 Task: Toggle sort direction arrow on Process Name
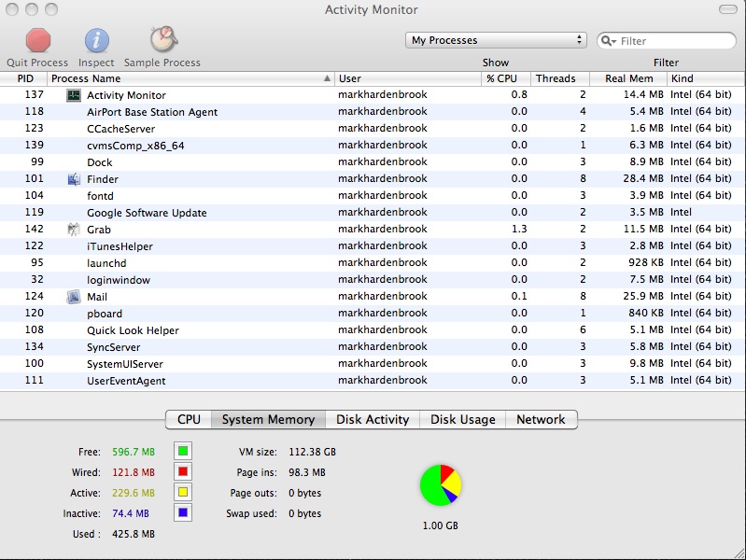[x=327, y=78]
